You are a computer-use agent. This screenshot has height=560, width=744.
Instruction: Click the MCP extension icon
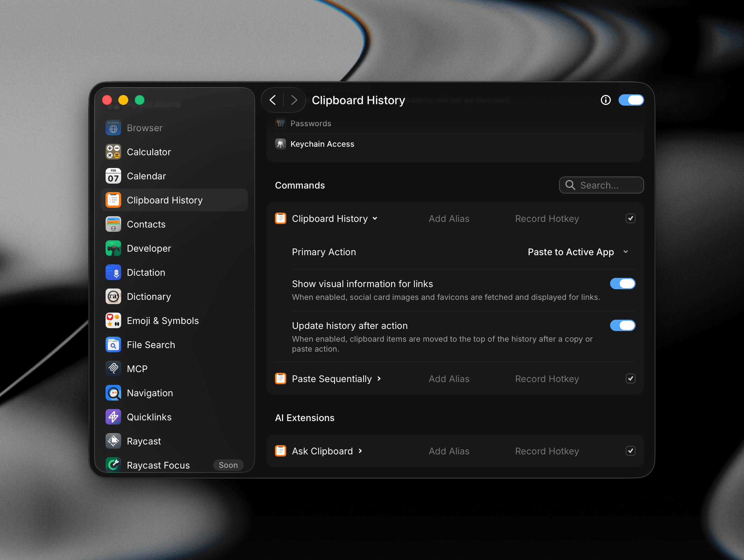[x=113, y=369]
